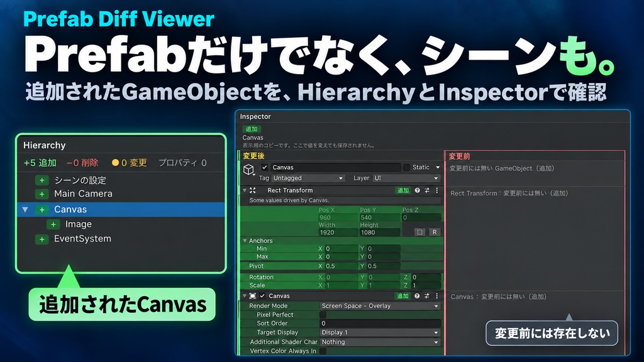The height and width of the screenshot is (362, 644).
Task: Open Canvas component three-dot options menu
Action: point(437,296)
